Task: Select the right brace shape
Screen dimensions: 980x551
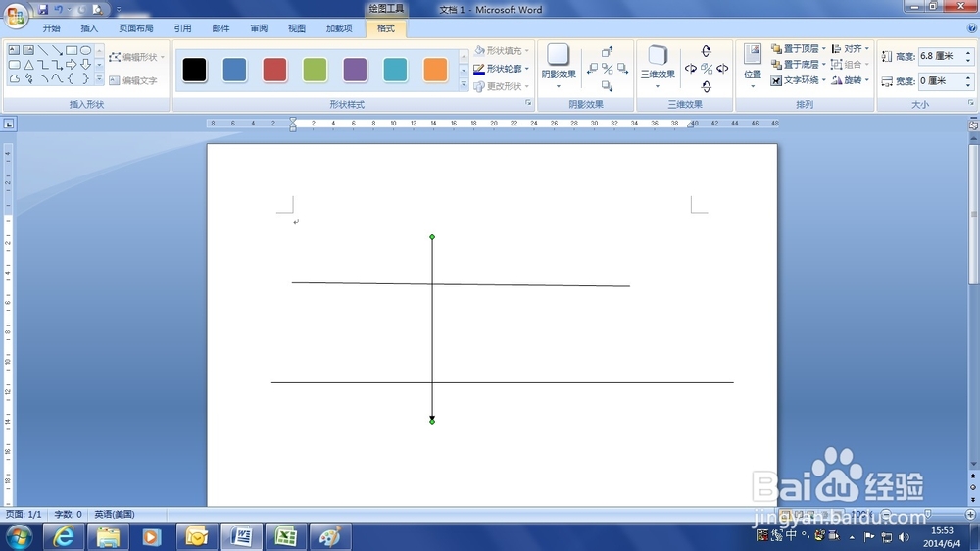Action: coord(85,78)
